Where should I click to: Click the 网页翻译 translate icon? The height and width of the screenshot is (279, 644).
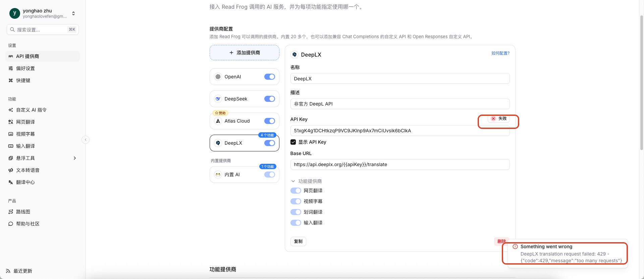(x=11, y=122)
